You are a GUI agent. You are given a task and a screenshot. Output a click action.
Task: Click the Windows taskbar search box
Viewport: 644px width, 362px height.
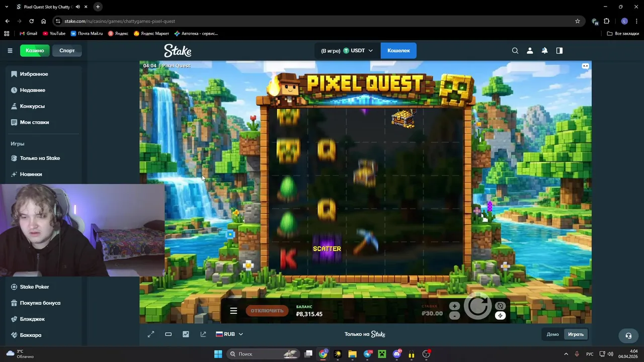(264, 354)
